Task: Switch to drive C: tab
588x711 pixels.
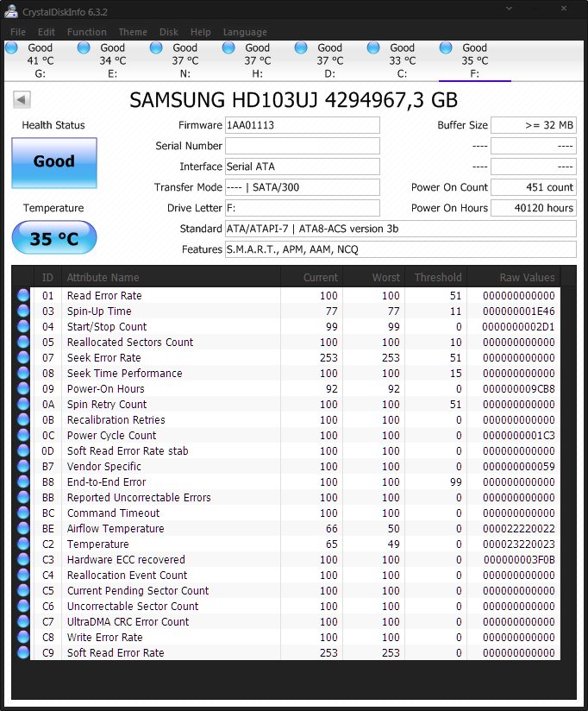Action: click(x=402, y=60)
